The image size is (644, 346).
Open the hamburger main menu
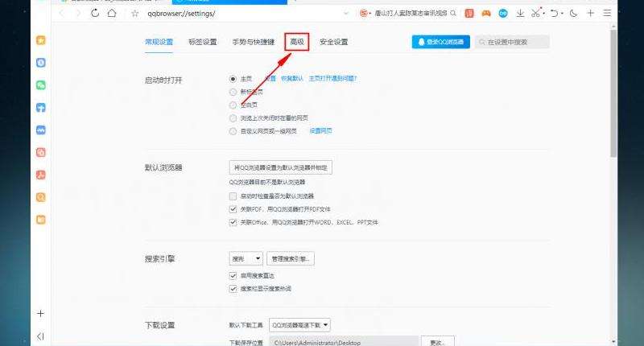coord(607,13)
